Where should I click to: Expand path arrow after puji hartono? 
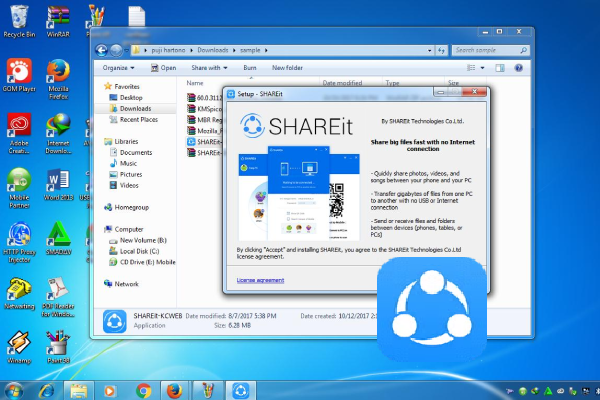pyautogui.click(x=191, y=50)
